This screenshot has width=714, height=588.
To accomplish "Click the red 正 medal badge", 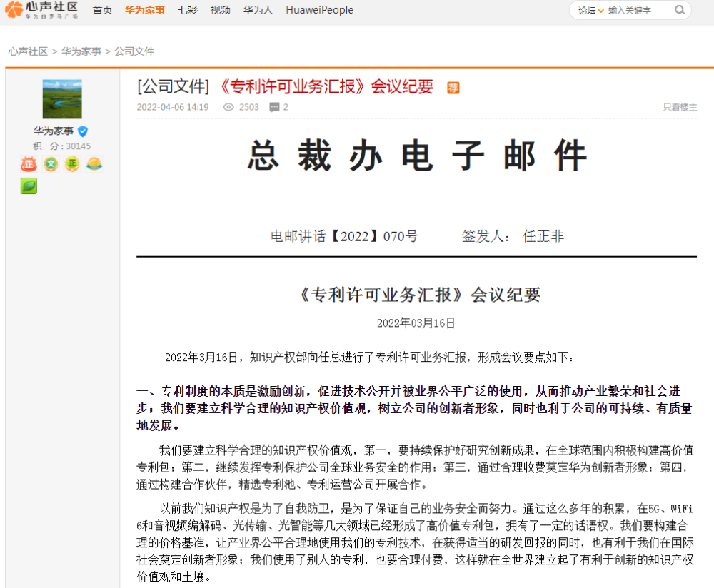I will tap(29, 164).
